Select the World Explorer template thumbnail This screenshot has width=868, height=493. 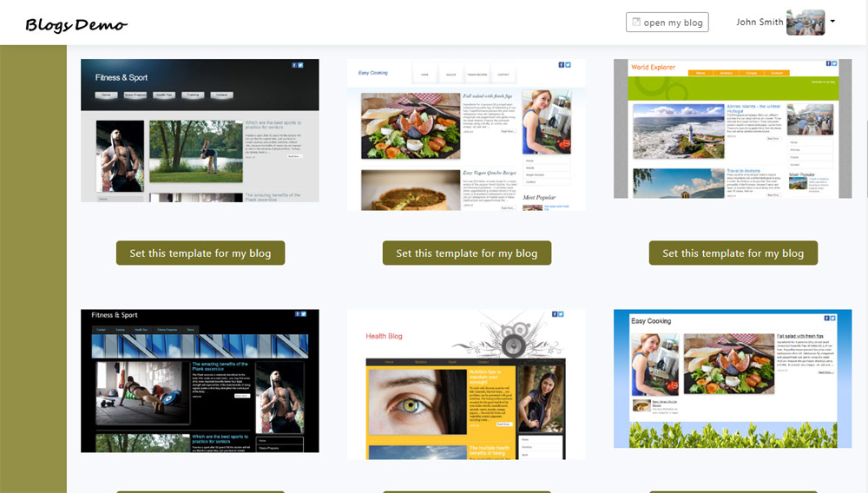(733, 130)
